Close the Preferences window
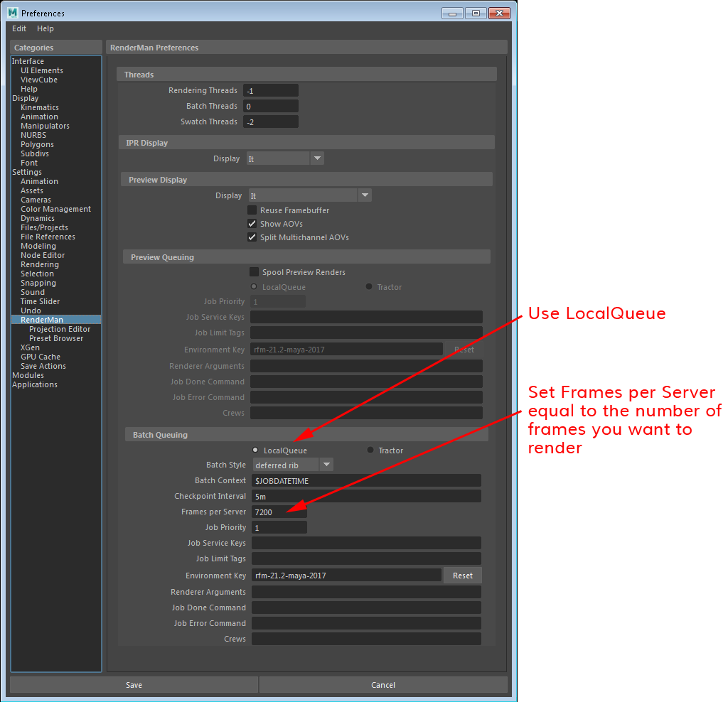This screenshot has width=728, height=702. pyautogui.click(x=499, y=13)
